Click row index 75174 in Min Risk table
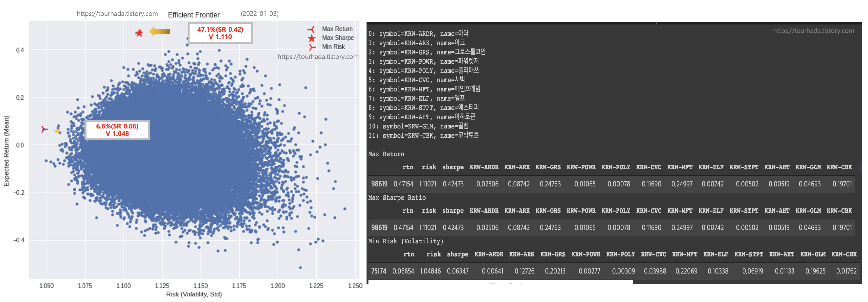The height and width of the screenshot is (302, 868). [379, 271]
